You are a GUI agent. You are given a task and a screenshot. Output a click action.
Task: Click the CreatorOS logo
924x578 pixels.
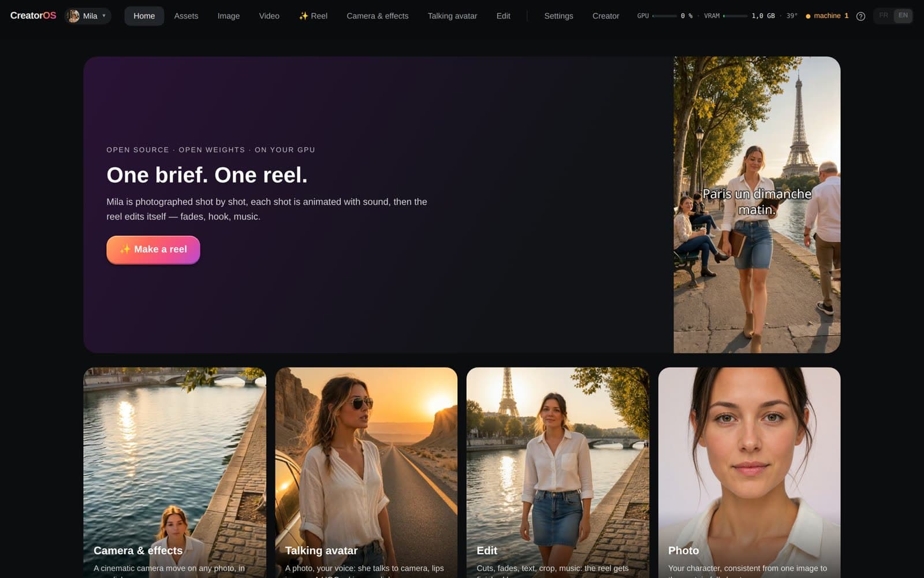click(x=33, y=16)
